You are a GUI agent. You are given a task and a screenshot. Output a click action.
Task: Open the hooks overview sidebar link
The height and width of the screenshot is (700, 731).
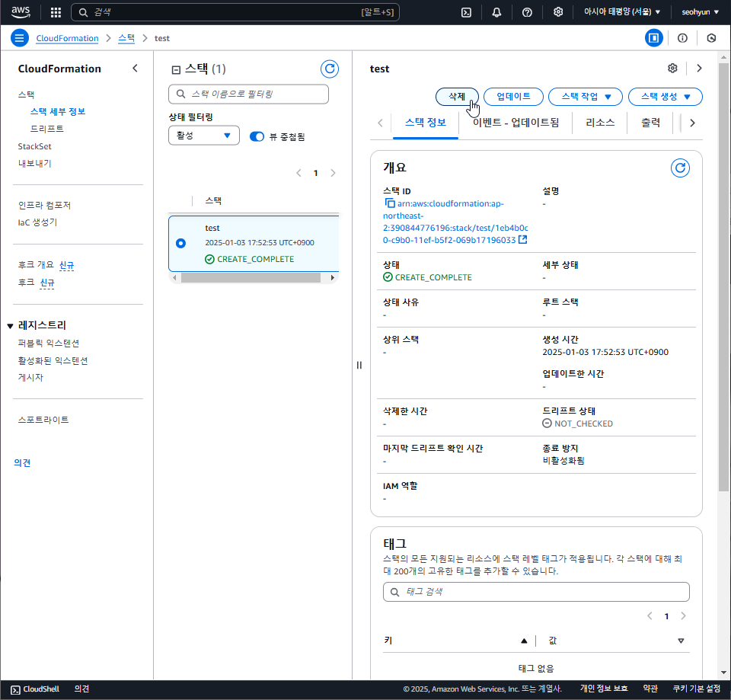[x=36, y=265]
